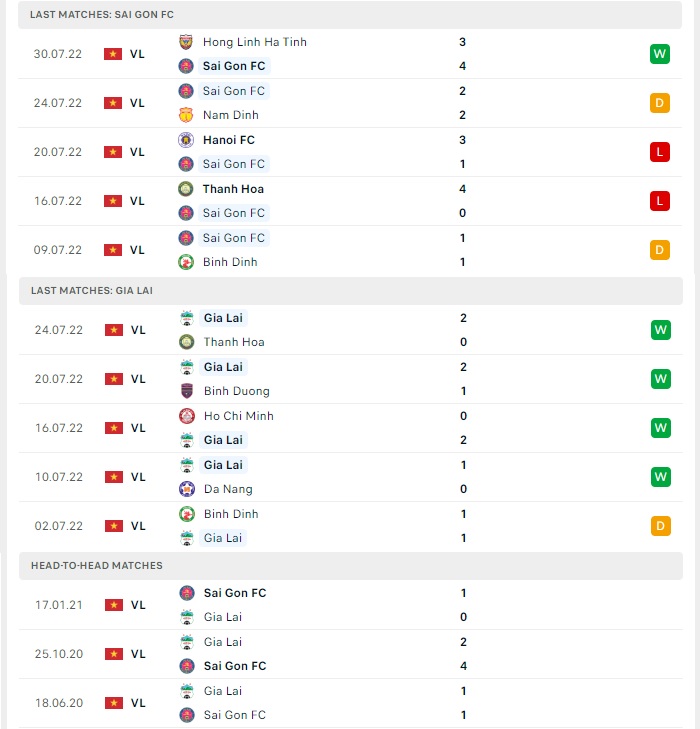Click the D badge on 02.07.22 Binh Dinh match
The image size is (700, 729).
point(660,526)
